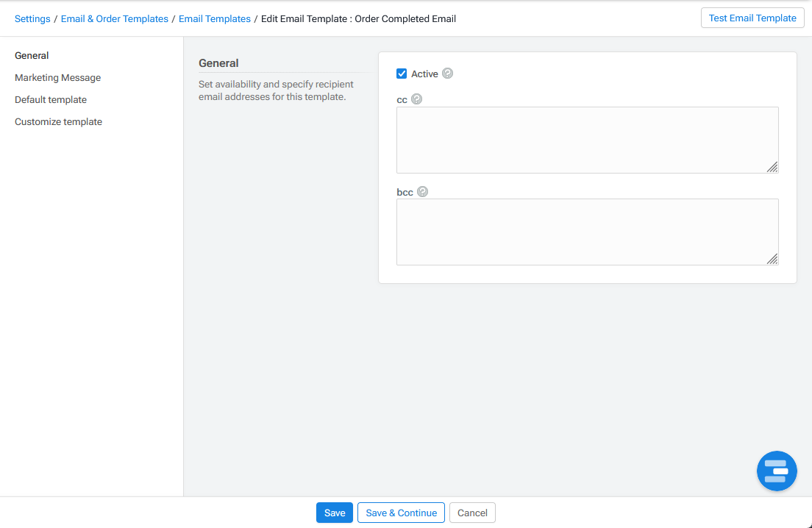This screenshot has width=812, height=528.
Task: Click the General section heading
Action: click(218, 63)
